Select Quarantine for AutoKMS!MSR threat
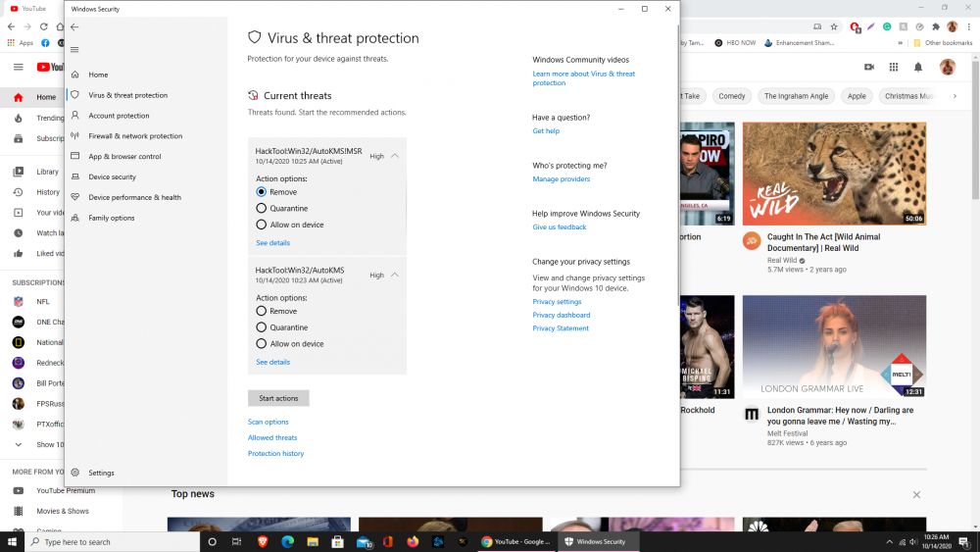 [262, 209]
